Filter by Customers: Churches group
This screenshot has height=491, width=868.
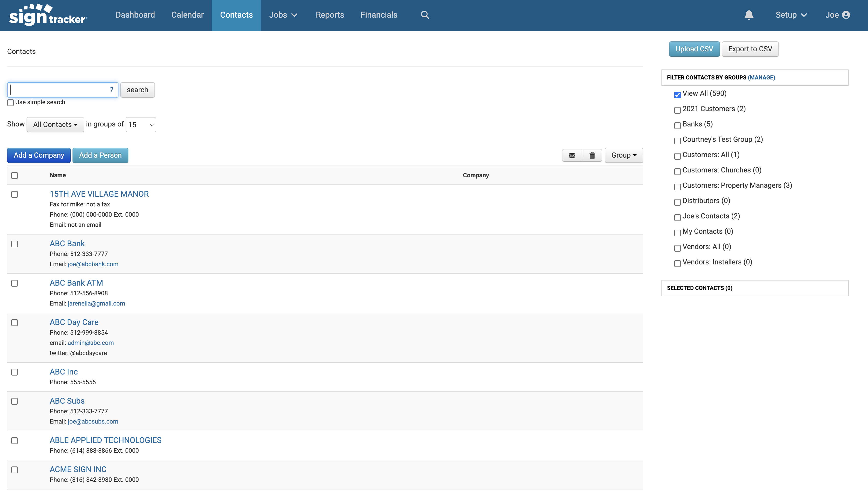(x=677, y=172)
